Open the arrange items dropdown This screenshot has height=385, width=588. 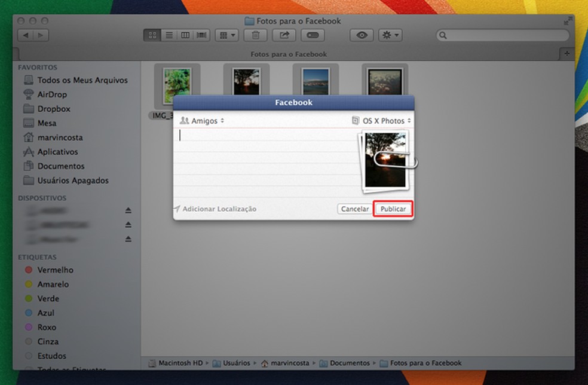click(227, 35)
